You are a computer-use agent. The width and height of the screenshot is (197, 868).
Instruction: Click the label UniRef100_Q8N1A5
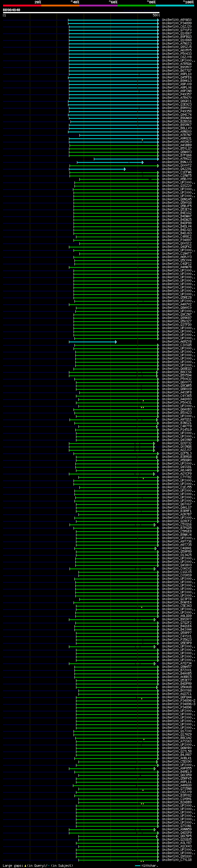coord(177,200)
